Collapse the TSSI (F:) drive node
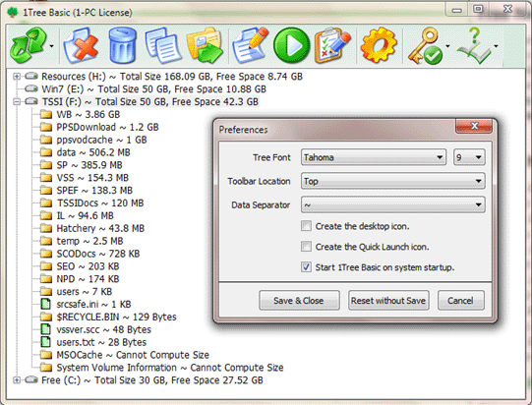Viewport: 532px width, 405px height. pos(17,101)
